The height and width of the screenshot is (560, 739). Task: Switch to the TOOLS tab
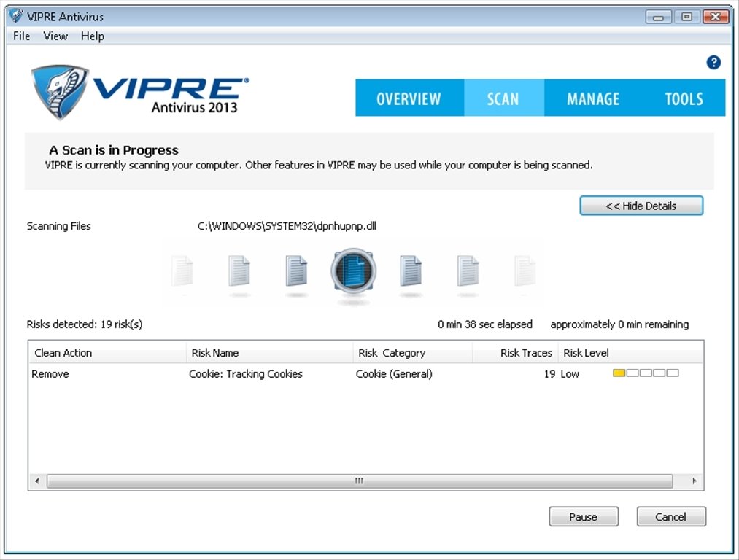tap(684, 98)
